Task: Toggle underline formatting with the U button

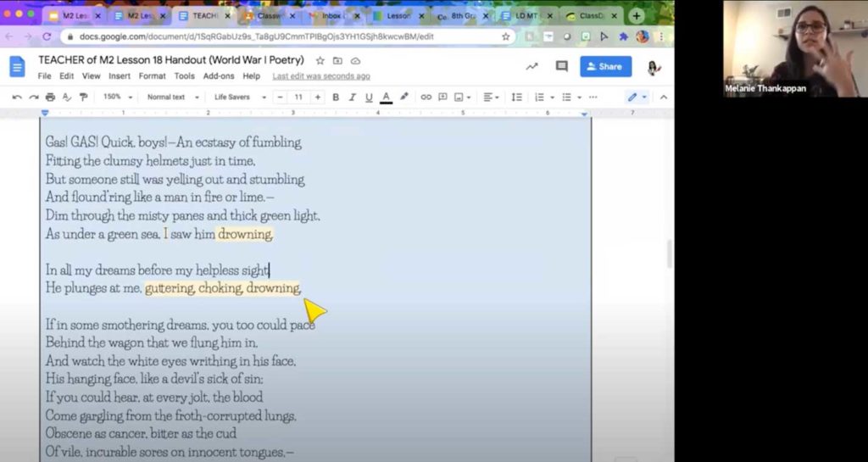Action: pos(369,97)
